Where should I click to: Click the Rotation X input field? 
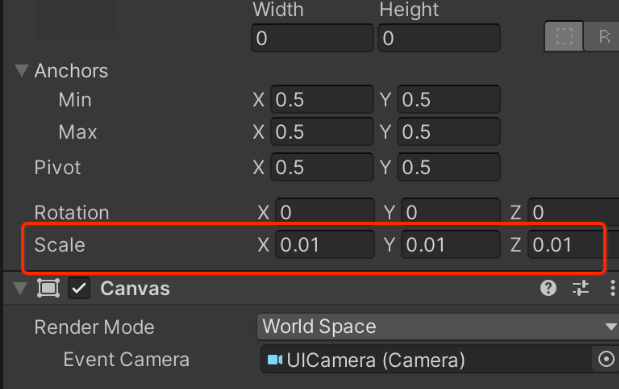(x=325, y=210)
